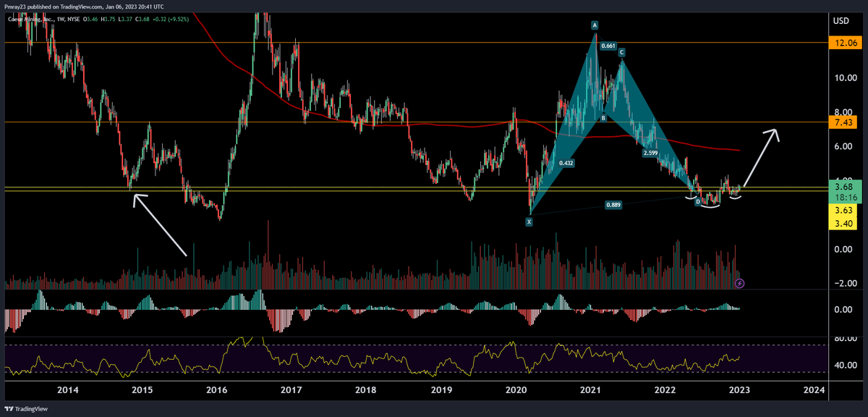Viewport: 868px width, 417px height.
Task: Click the 2016 year label
Action: coord(216,390)
